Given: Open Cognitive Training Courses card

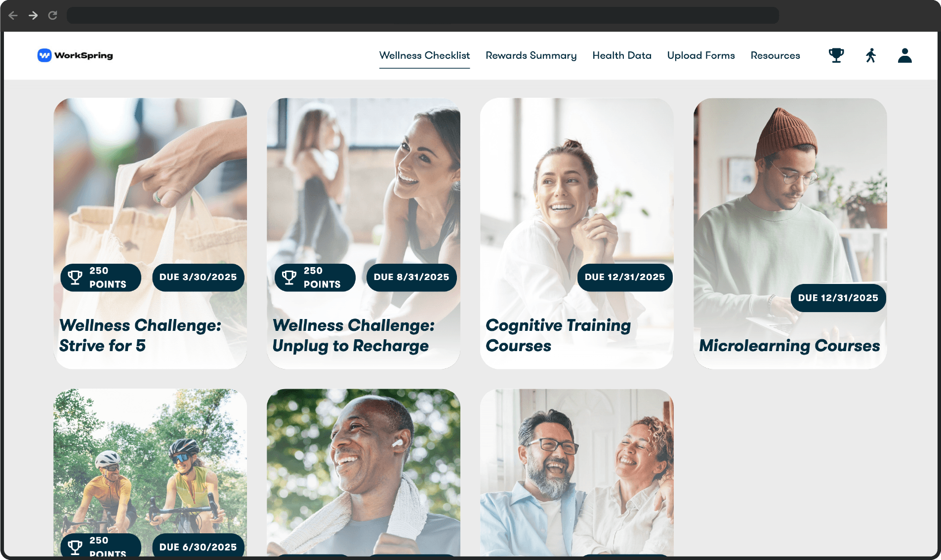Looking at the screenshot, I should pos(577,234).
